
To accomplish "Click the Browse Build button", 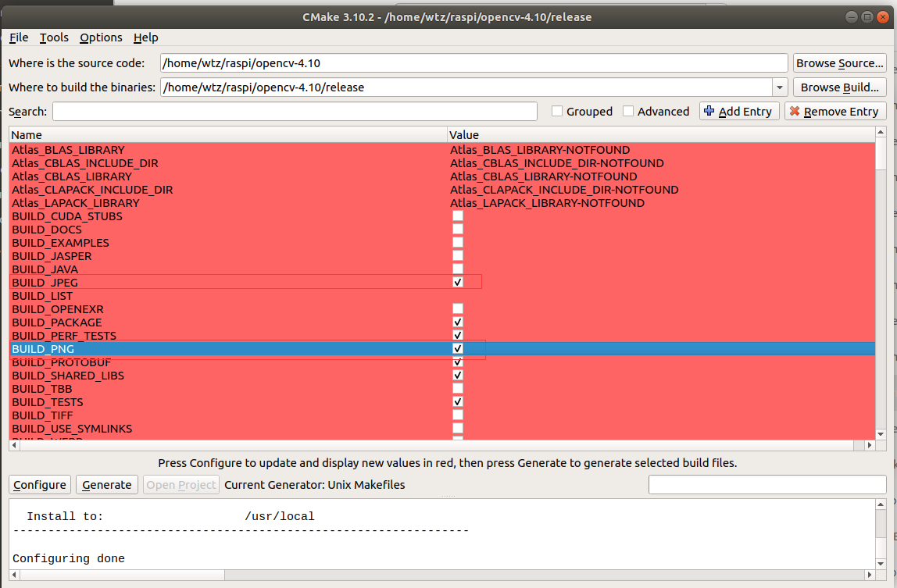I will (839, 87).
